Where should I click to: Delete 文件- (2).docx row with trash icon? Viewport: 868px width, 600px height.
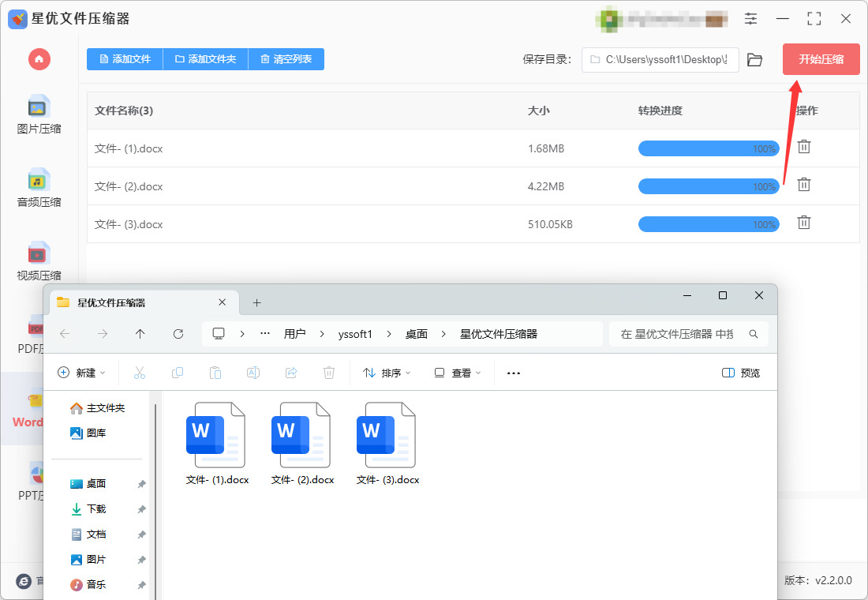[804, 185]
